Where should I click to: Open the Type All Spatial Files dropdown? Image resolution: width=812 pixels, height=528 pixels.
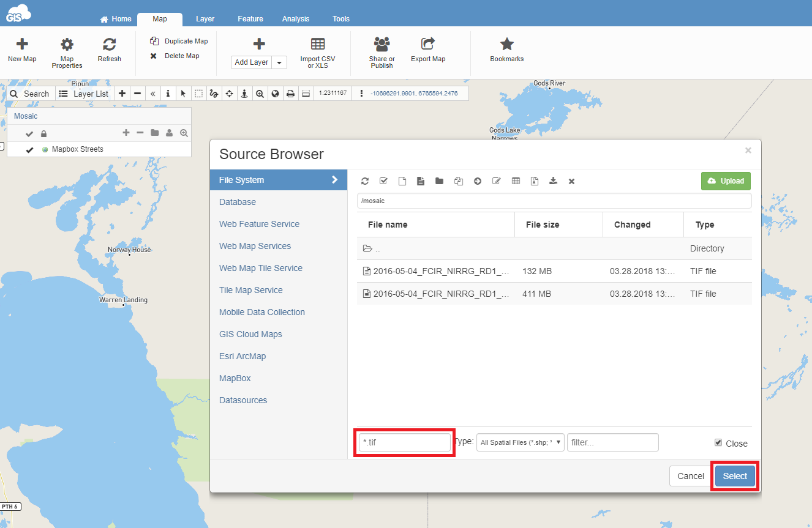click(x=520, y=442)
